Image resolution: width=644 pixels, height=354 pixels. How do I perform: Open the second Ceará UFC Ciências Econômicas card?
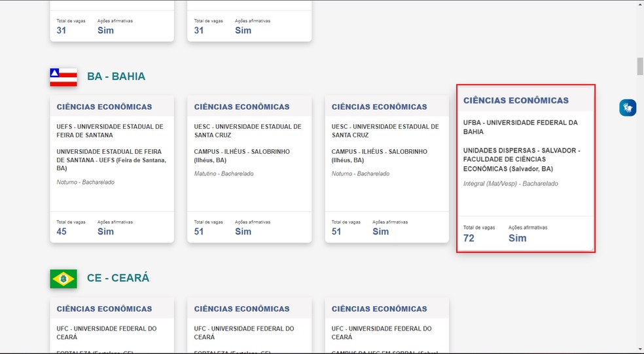[x=249, y=326]
